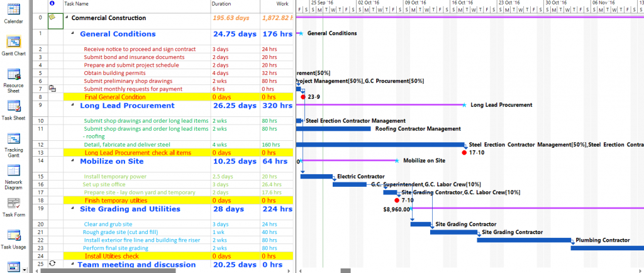
Task: Click the Gantt chart horizontal scrollbar thumb
Action: [345, 270]
